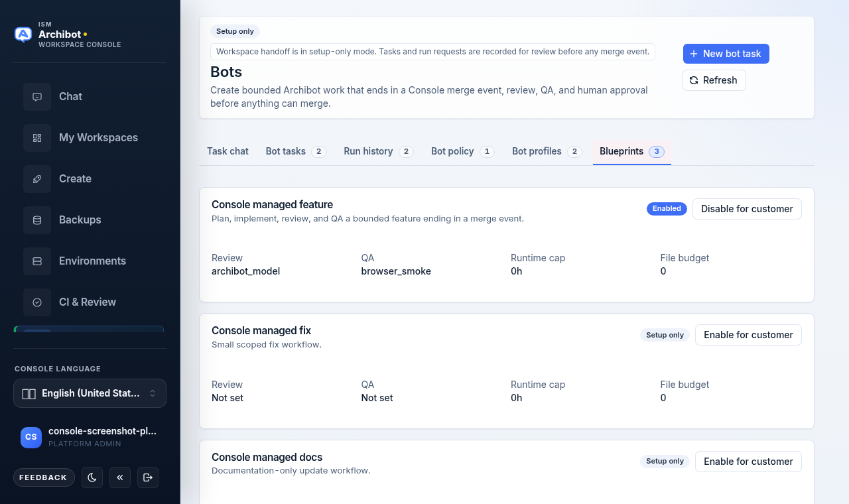Open My Workspaces grid icon

[37, 138]
